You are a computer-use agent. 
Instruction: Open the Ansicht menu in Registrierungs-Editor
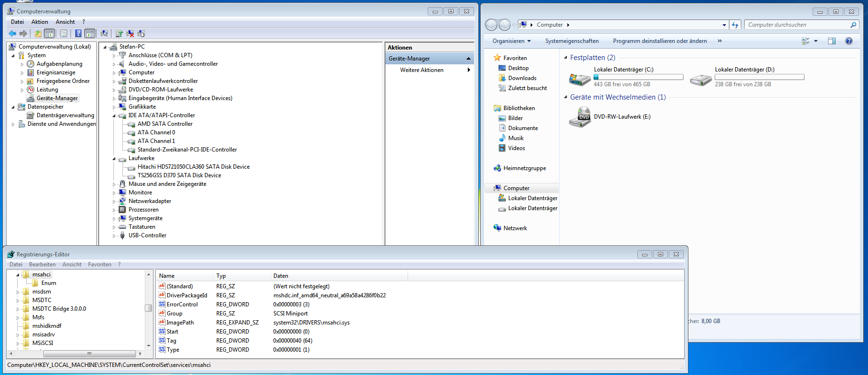pos(72,264)
